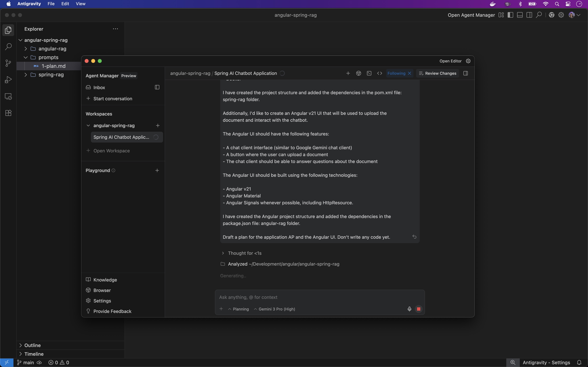Click the microphone voice input icon
Image resolution: width=588 pixels, height=367 pixels.
[x=409, y=309]
